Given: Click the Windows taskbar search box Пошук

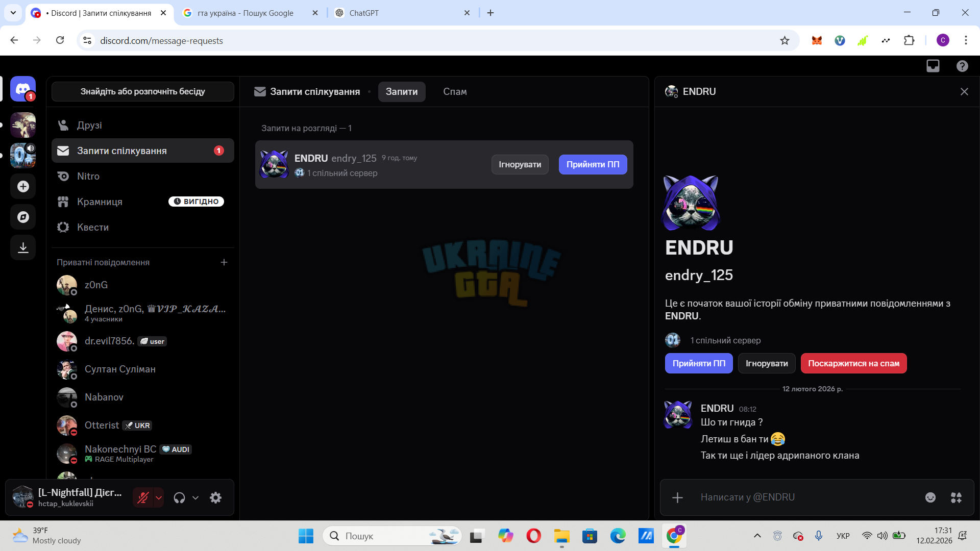Looking at the screenshot, I should click(392, 536).
